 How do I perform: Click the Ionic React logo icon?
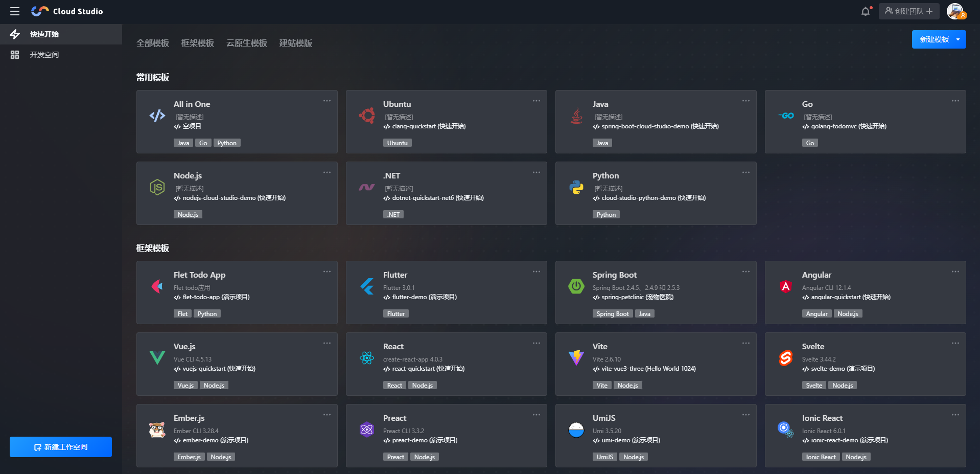(786, 430)
